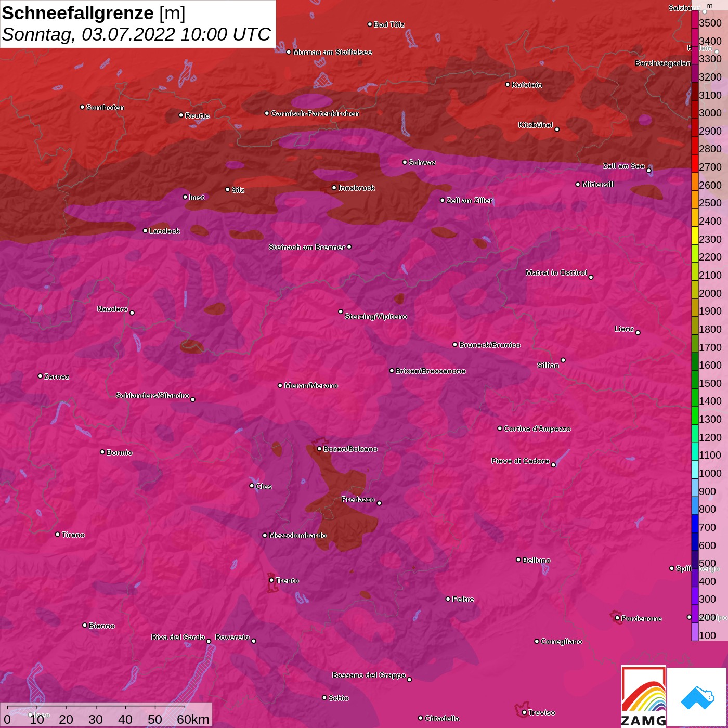Select the Lienz city marker
The height and width of the screenshot is (728, 728).
[638, 333]
